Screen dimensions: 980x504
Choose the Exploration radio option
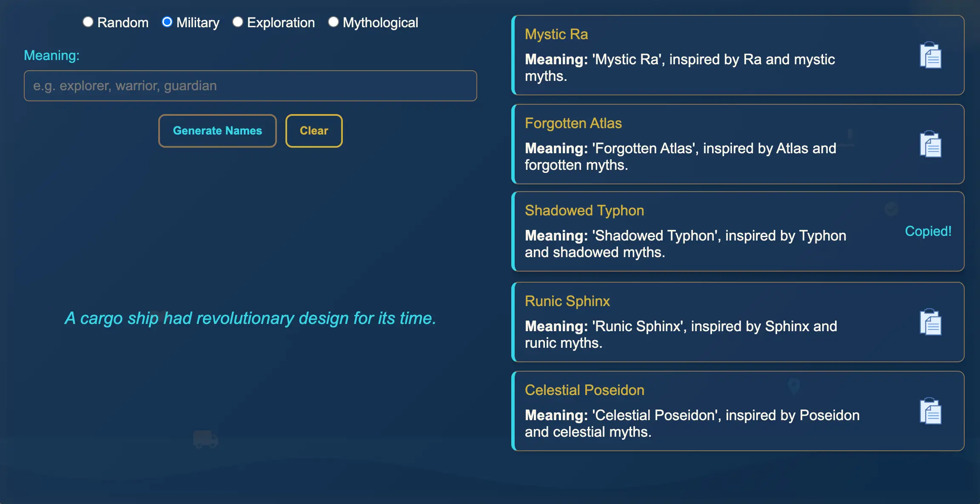(238, 22)
